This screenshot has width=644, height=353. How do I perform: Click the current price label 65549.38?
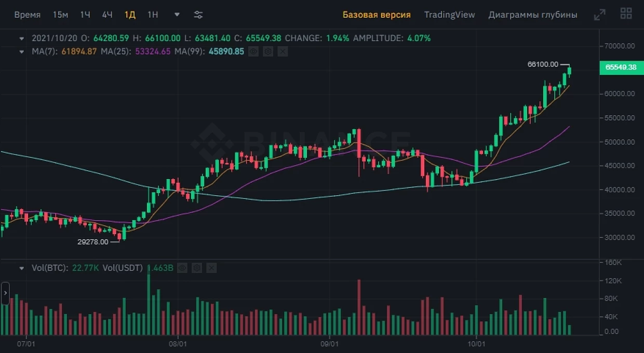pyautogui.click(x=621, y=67)
